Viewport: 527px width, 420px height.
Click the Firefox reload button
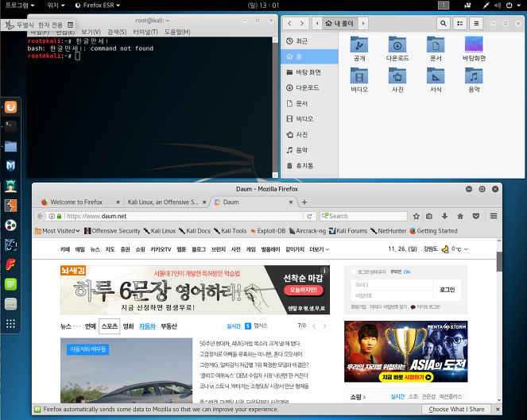coord(309,216)
